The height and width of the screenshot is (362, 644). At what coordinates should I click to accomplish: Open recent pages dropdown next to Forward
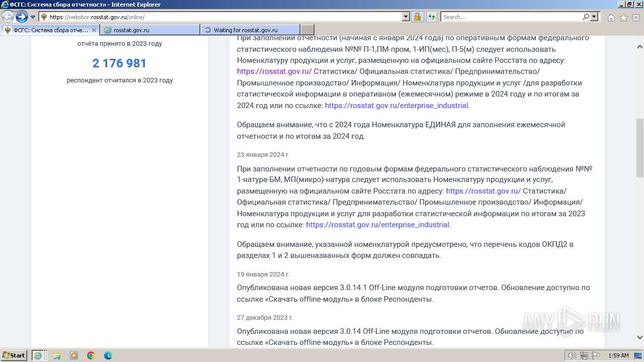click(x=33, y=17)
